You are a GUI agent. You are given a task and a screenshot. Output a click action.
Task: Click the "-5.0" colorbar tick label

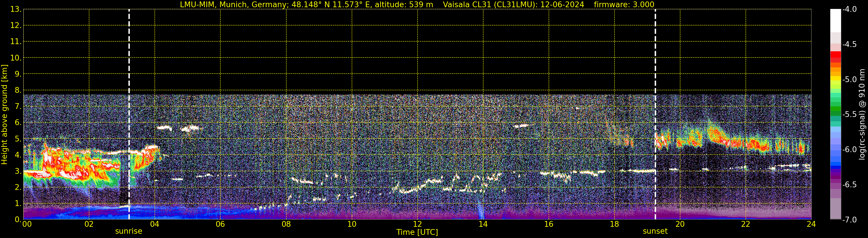[850, 80]
